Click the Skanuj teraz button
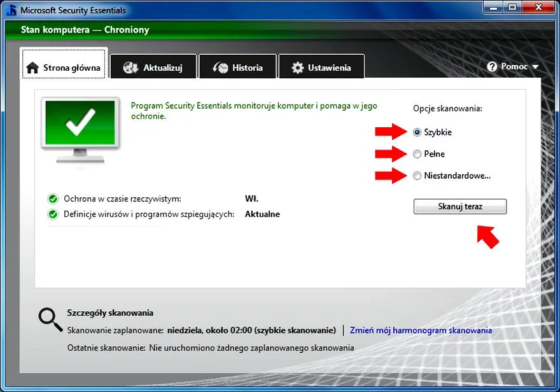This screenshot has height=392, width=560. (x=460, y=206)
